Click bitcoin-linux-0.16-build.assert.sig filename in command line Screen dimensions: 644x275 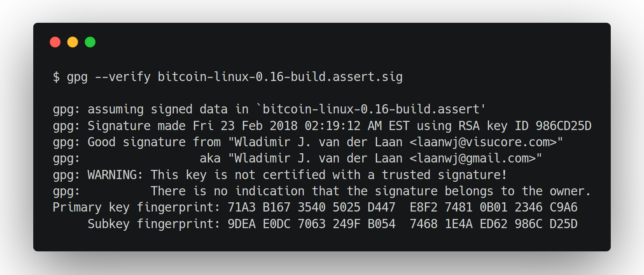pos(280,77)
